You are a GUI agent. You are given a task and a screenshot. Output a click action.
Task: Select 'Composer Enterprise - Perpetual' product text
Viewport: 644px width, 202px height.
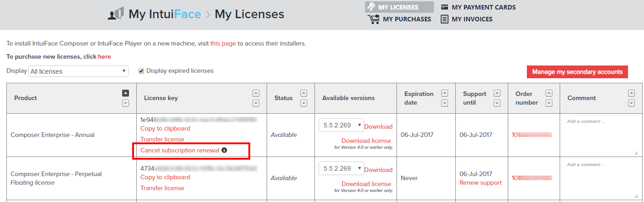tap(56, 174)
